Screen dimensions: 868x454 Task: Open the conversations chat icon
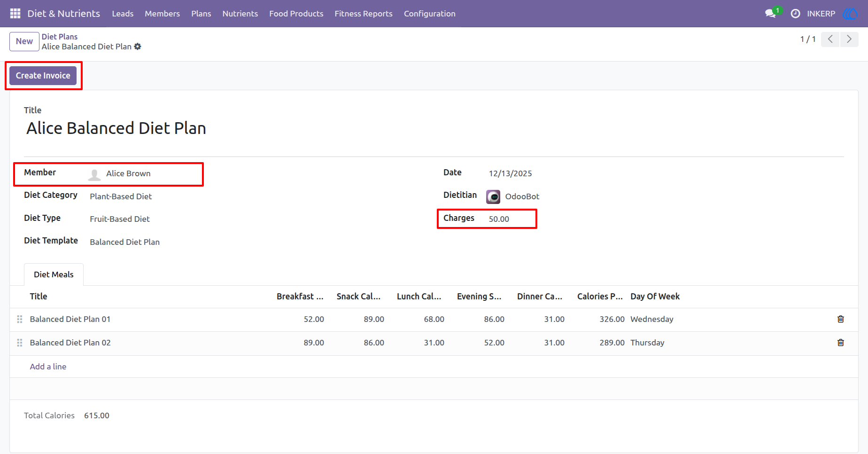(770, 14)
